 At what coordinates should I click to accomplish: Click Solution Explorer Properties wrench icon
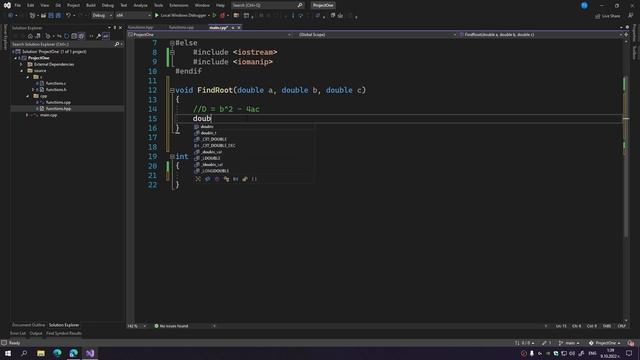tap(98, 36)
